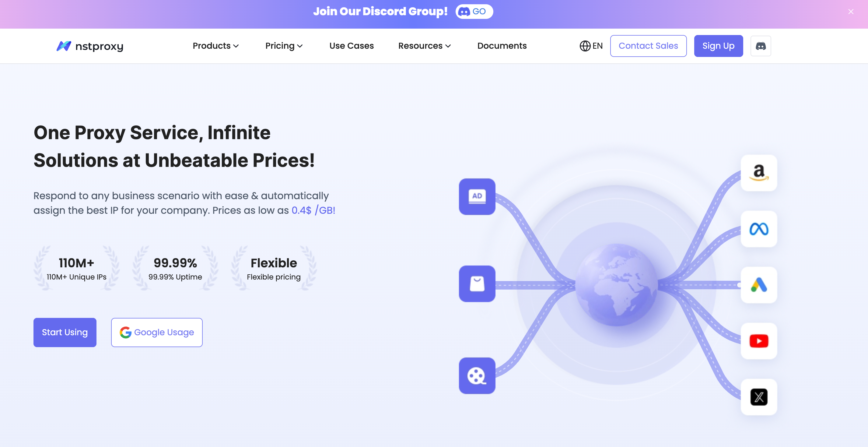Expand the Pricing dropdown menu
868x447 pixels.
[x=284, y=46]
